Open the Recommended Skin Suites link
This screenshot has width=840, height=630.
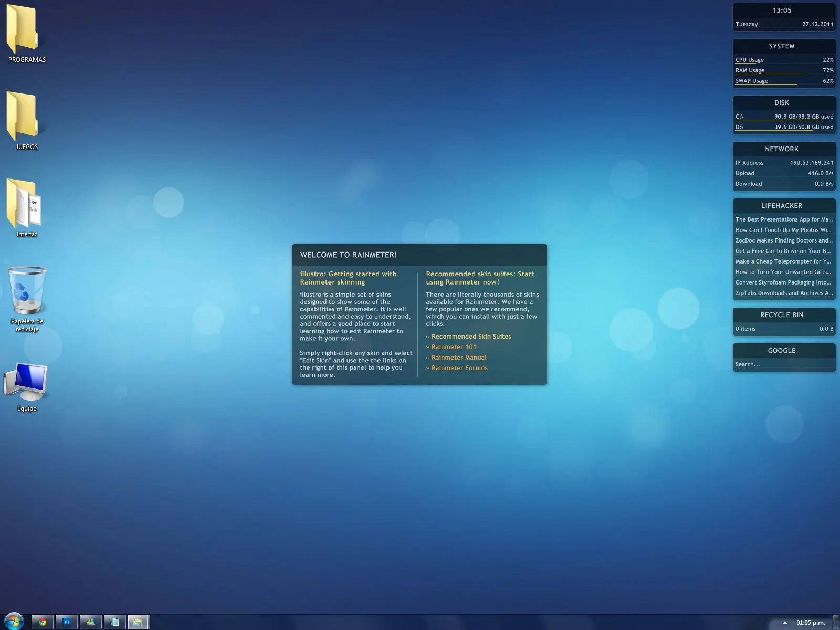tap(471, 337)
